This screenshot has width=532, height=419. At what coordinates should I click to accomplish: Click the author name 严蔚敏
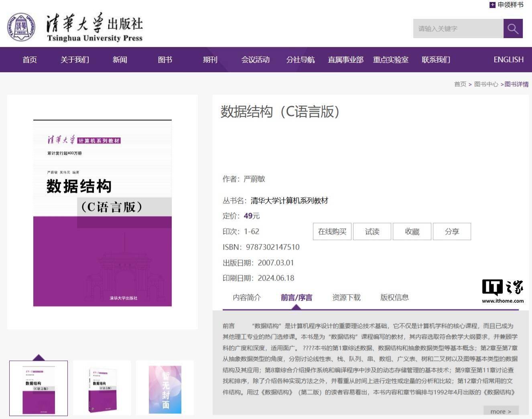click(x=254, y=179)
